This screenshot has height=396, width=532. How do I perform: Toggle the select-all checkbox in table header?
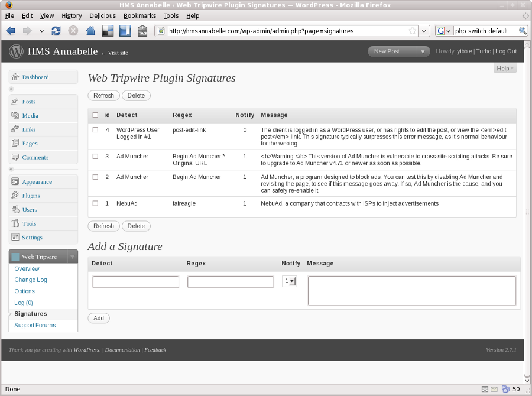95,115
